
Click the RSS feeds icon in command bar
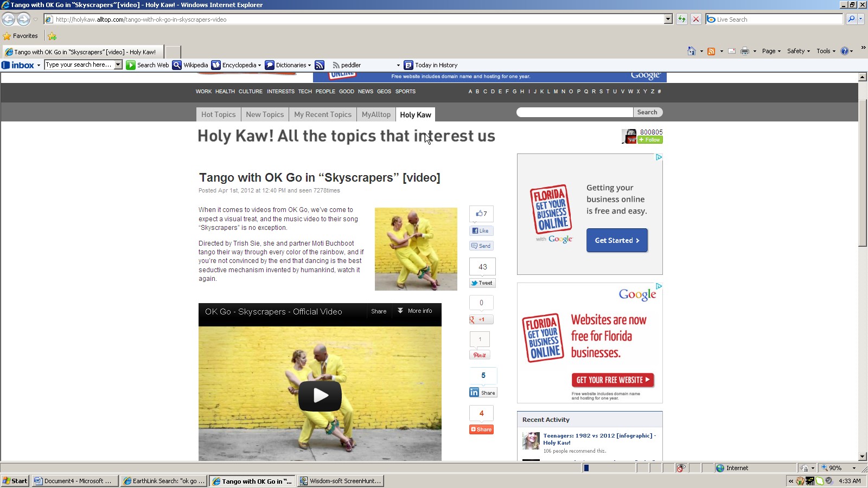click(711, 51)
